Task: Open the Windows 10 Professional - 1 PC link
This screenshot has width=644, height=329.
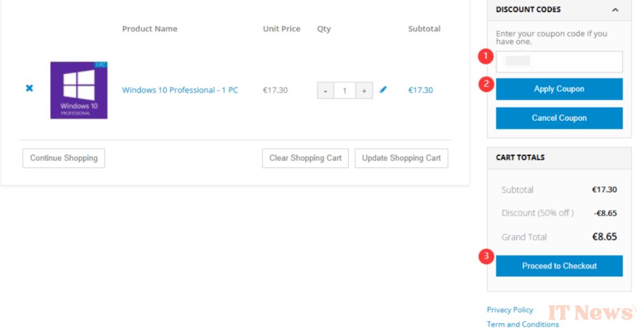Action: pos(180,90)
